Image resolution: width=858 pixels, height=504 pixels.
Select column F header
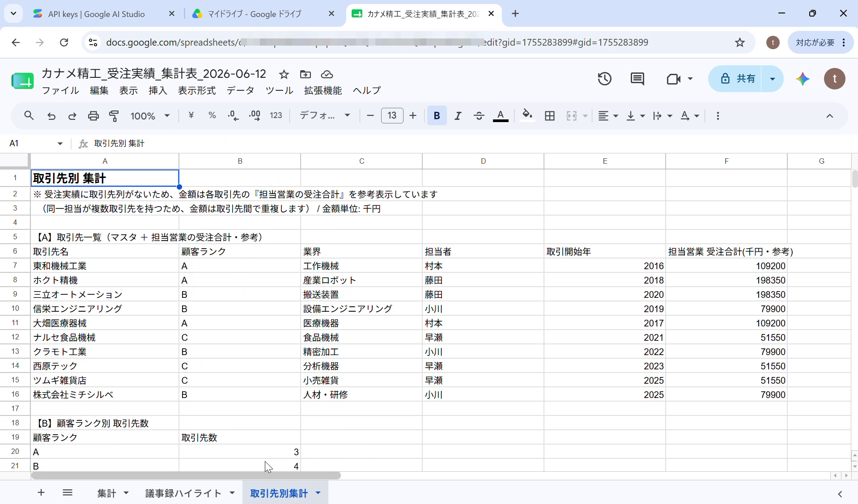point(726,161)
